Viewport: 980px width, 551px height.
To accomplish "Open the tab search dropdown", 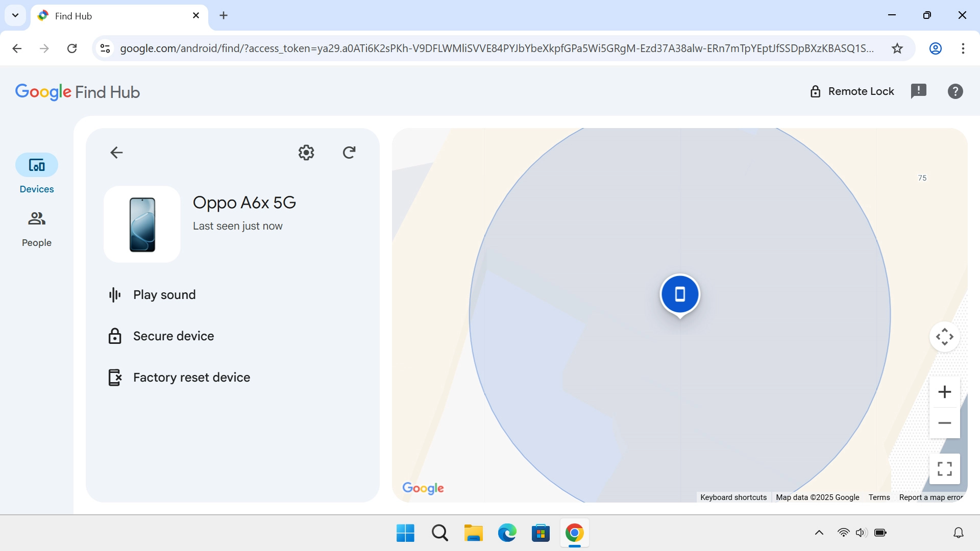I will click(15, 15).
